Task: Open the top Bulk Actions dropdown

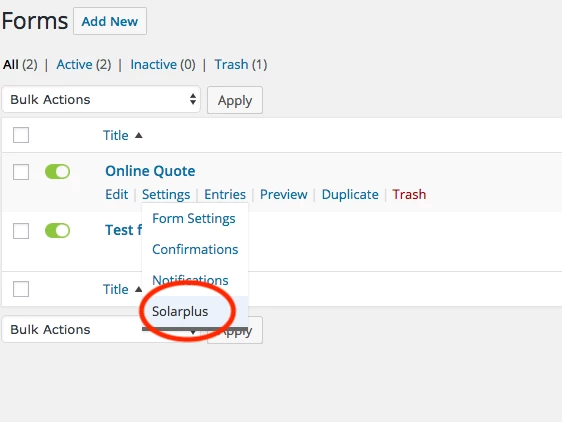Action: 101,99
